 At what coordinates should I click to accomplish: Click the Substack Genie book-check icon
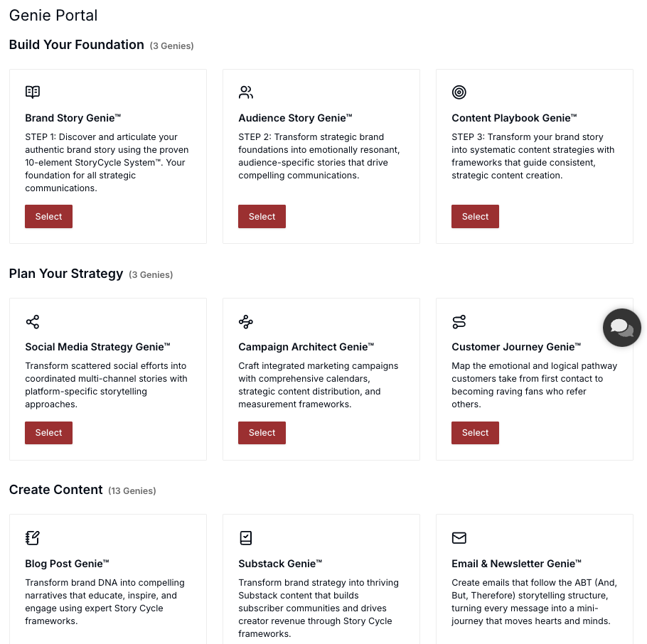[x=246, y=537]
